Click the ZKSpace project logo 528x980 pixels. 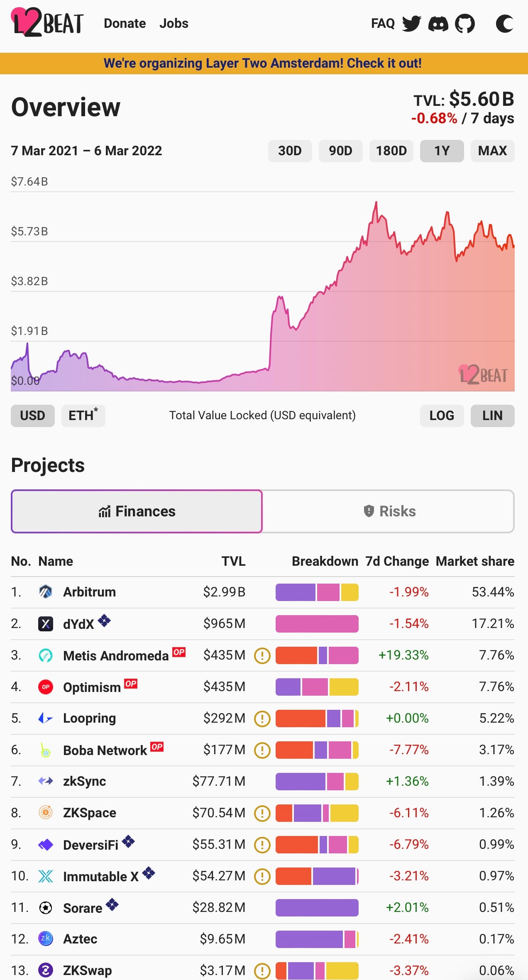45,812
